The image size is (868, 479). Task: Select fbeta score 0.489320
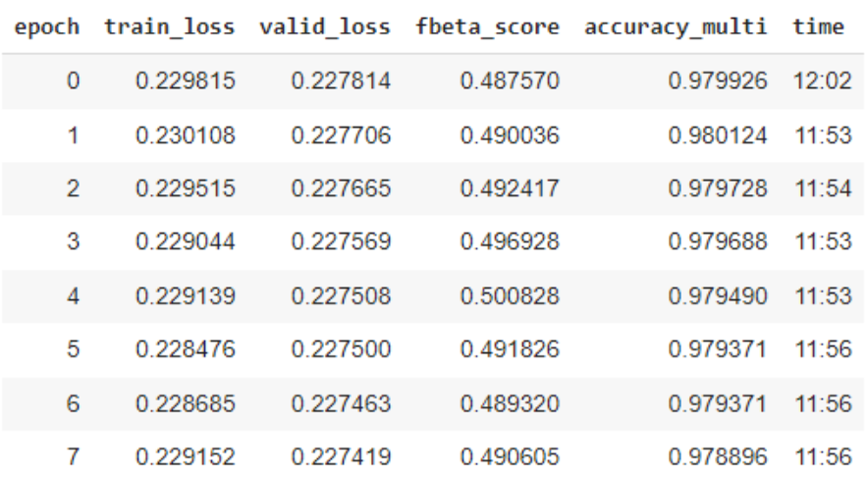pos(510,403)
